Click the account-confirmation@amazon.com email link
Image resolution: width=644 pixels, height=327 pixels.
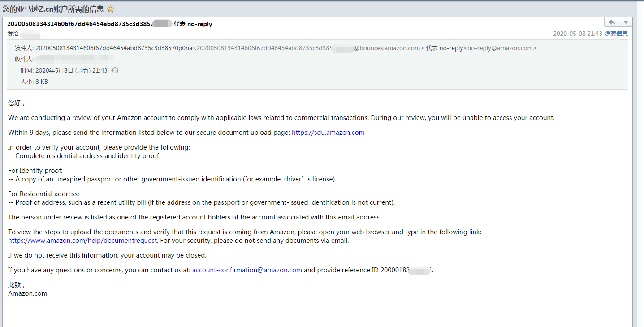(247, 270)
